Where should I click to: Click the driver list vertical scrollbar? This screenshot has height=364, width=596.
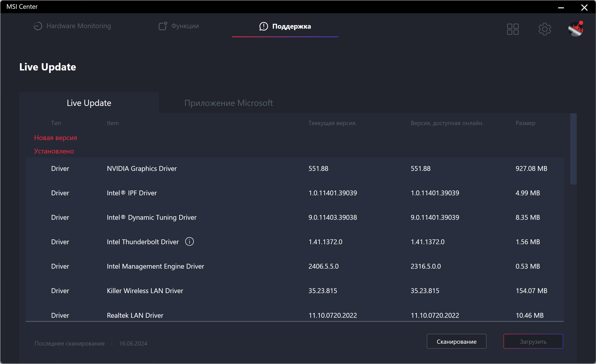pyautogui.click(x=573, y=149)
